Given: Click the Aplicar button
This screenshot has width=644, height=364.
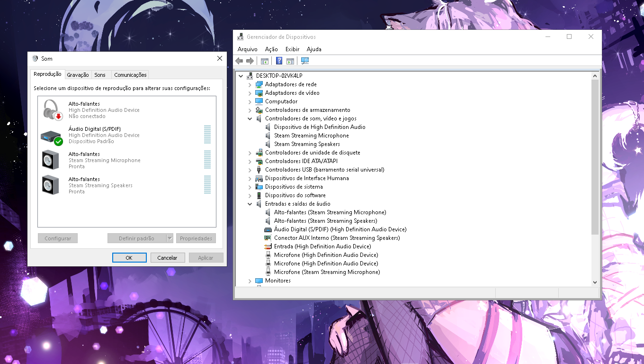Looking at the screenshot, I should click(206, 258).
